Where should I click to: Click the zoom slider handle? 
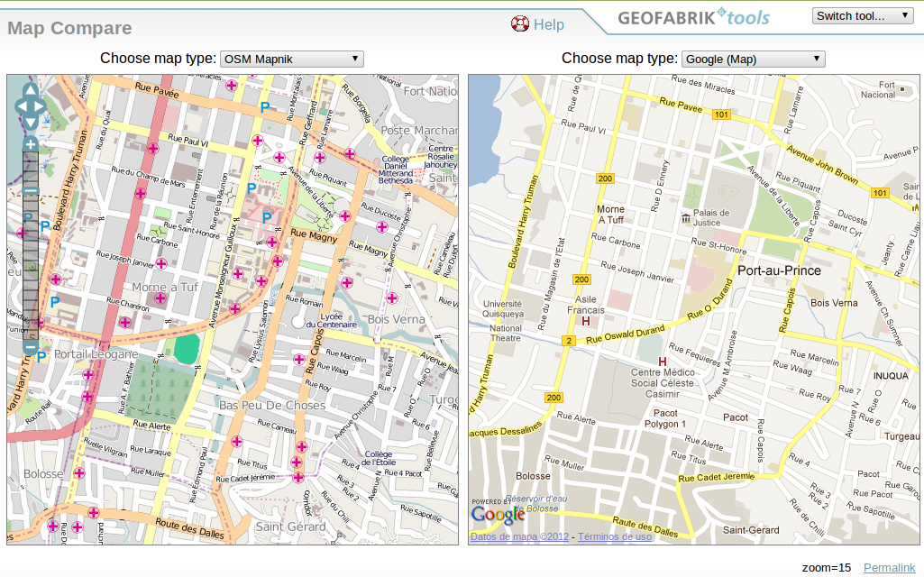pos(31,192)
